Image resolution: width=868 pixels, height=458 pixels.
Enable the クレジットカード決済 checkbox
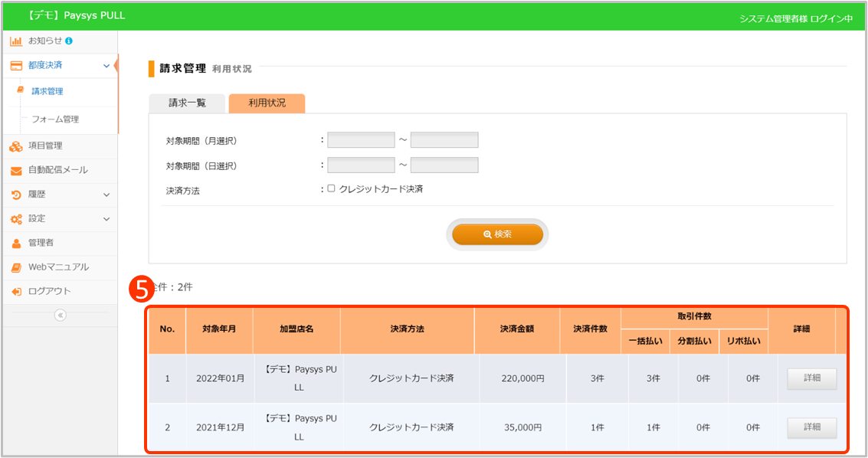pos(331,188)
